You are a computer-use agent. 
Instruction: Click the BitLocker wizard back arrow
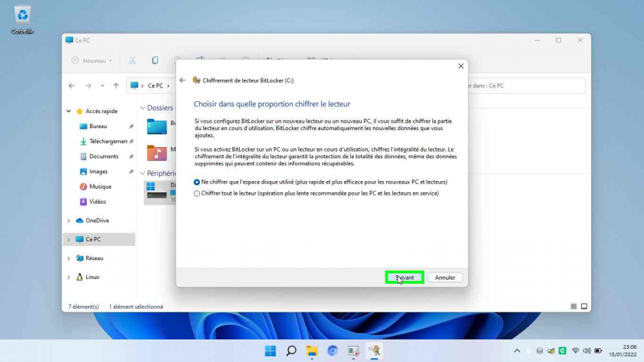182,80
